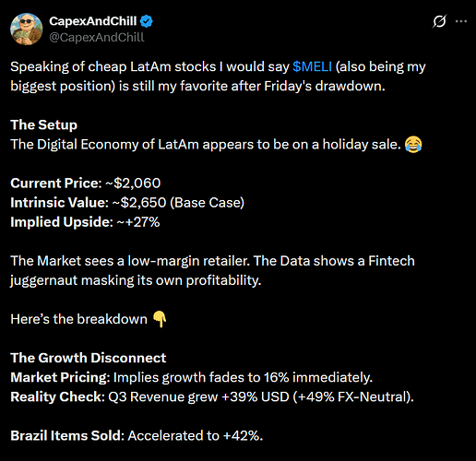
Task: Open the Grok explain-post icon
Action: point(439,21)
